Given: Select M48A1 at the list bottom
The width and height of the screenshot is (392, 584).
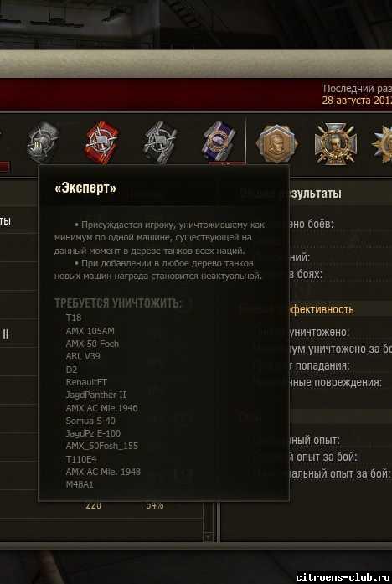Looking at the screenshot, I should click(x=80, y=484).
